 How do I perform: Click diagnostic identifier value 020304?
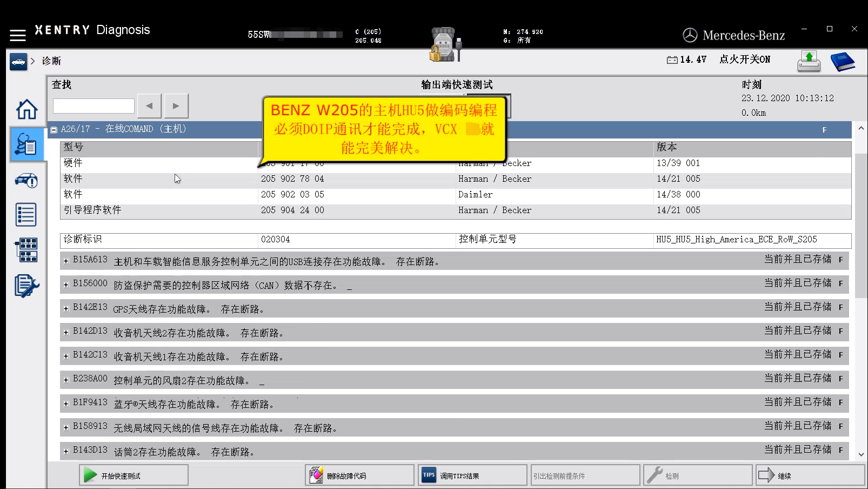point(276,240)
